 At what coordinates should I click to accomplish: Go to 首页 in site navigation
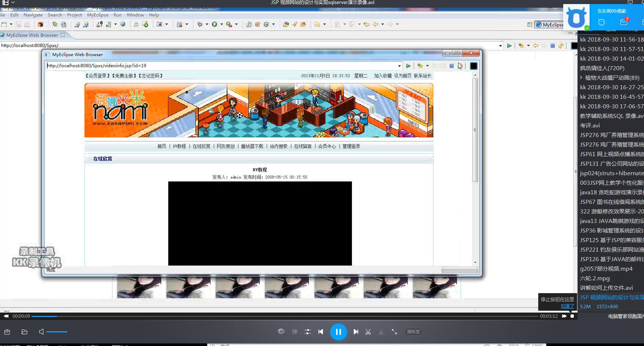click(x=162, y=146)
